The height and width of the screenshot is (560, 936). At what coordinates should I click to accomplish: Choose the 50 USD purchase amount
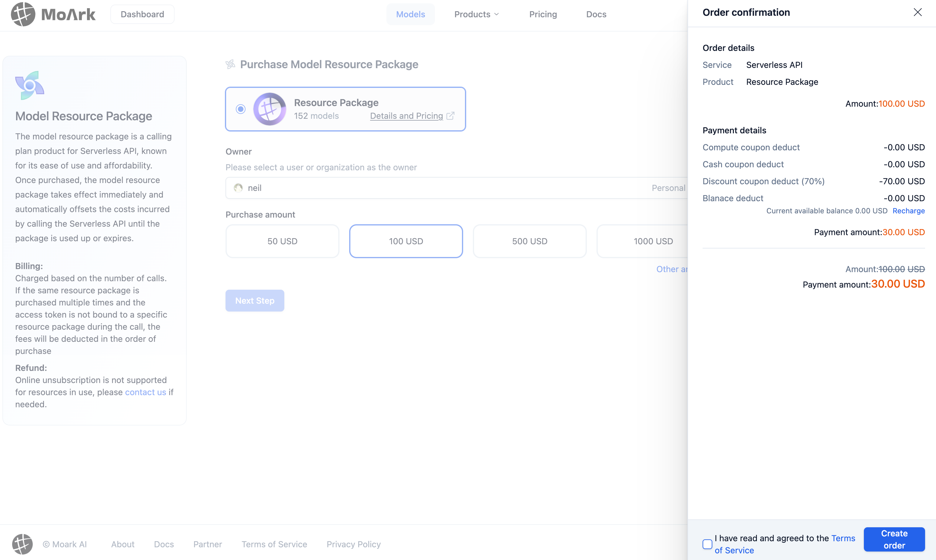coord(282,241)
